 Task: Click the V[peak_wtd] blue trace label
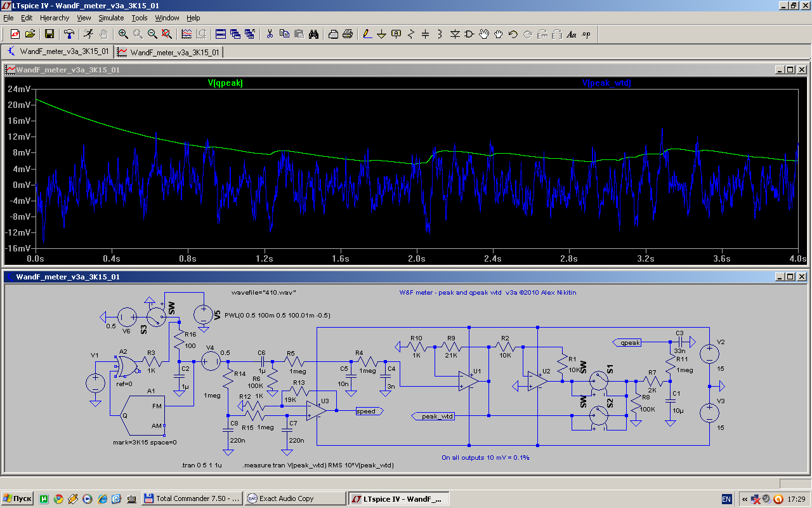[x=606, y=83]
